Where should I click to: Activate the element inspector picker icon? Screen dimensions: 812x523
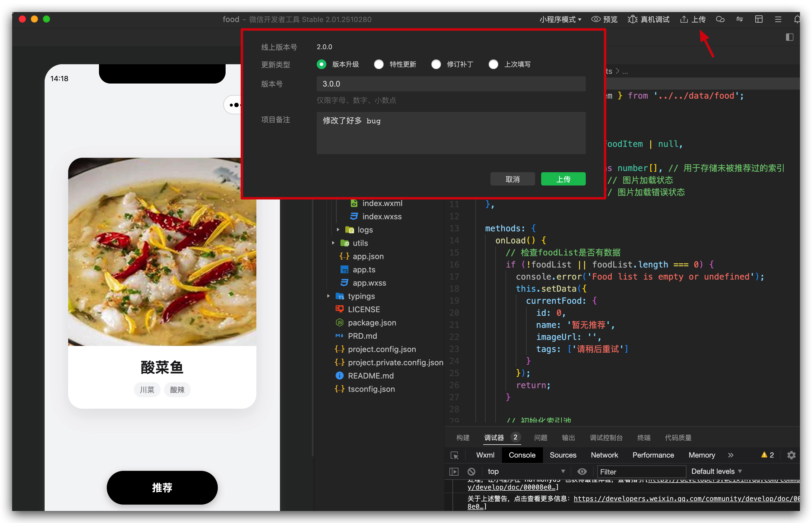[x=454, y=455]
